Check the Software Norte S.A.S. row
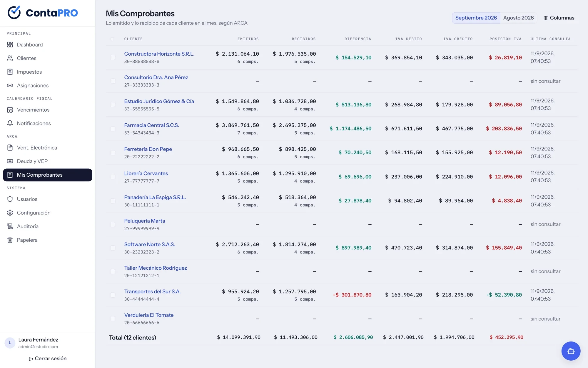The height and width of the screenshot is (368, 588). [113, 248]
